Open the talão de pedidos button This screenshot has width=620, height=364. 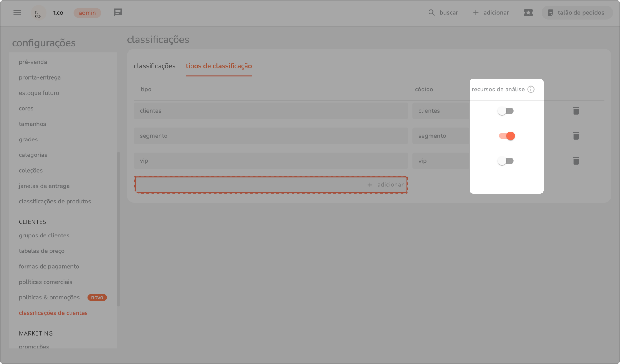coord(577,13)
